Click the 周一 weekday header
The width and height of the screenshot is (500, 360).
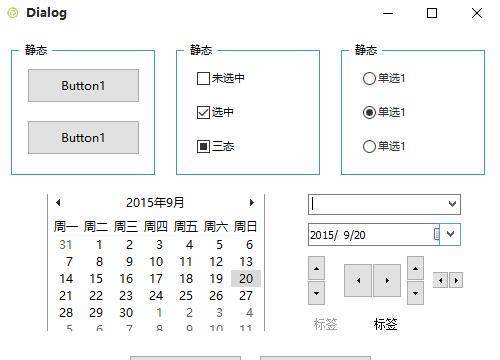66,227
